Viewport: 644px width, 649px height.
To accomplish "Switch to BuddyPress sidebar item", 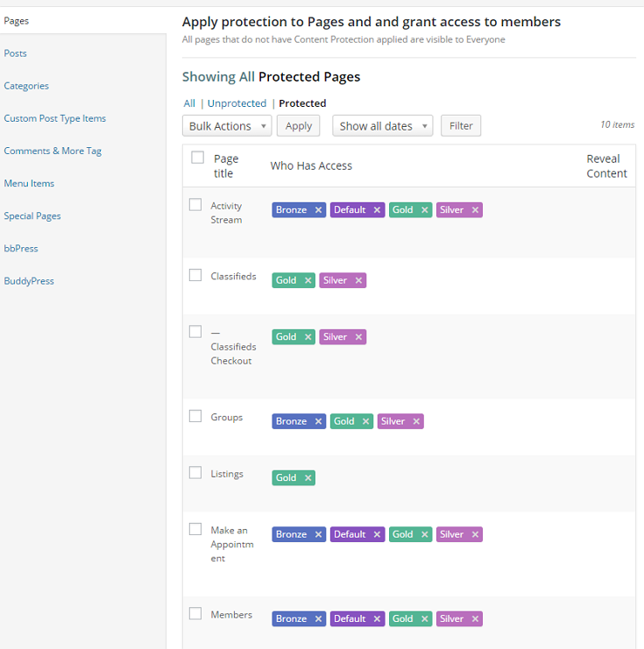I will pyautogui.click(x=29, y=281).
